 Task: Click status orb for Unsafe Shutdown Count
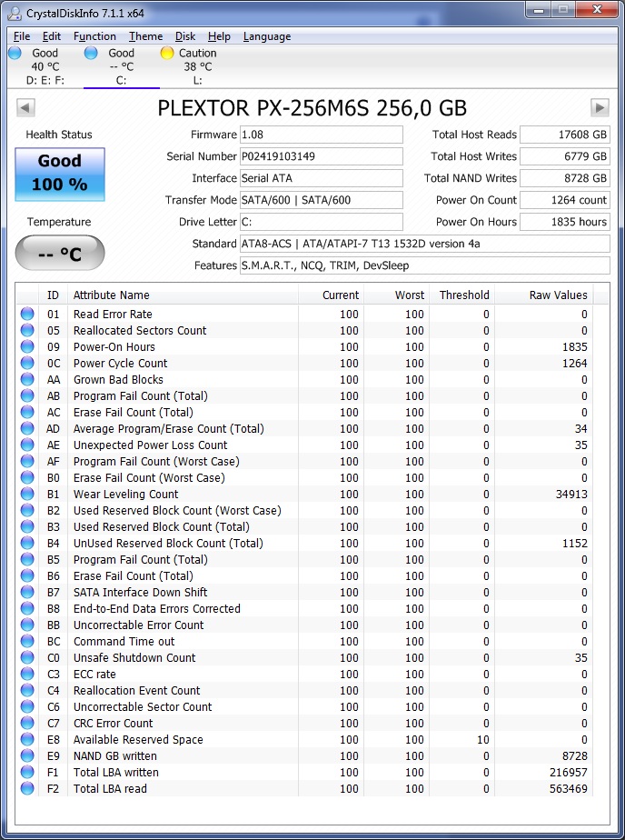pyautogui.click(x=27, y=657)
